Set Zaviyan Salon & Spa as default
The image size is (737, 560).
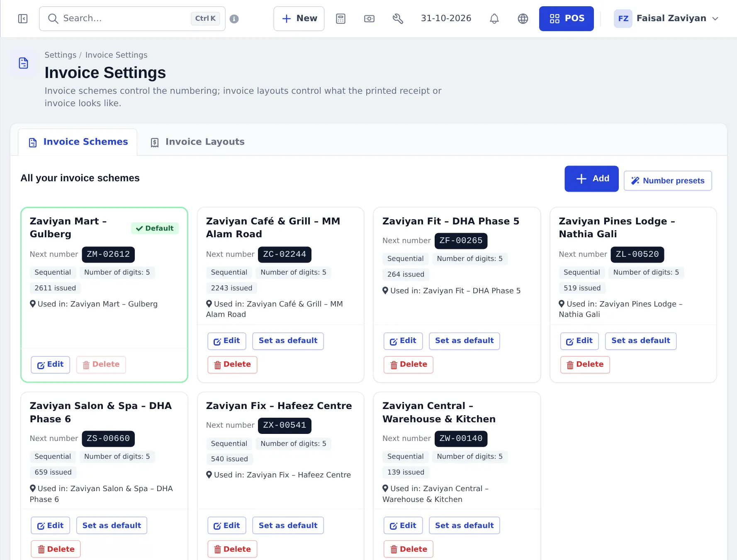tap(112, 526)
